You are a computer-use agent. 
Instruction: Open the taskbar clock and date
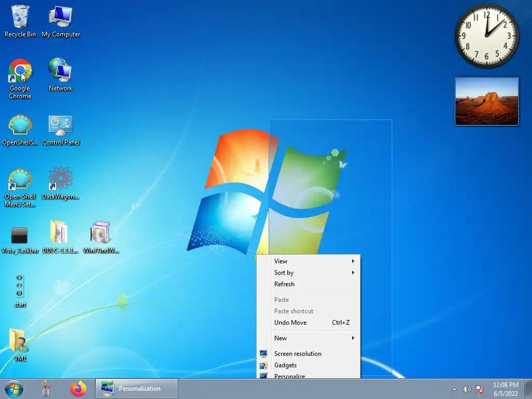[x=506, y=389]
